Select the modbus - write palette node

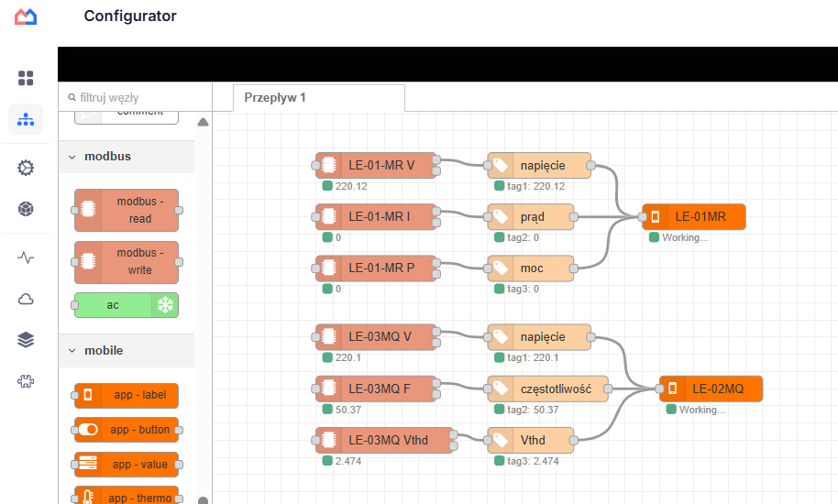[127, 262]
